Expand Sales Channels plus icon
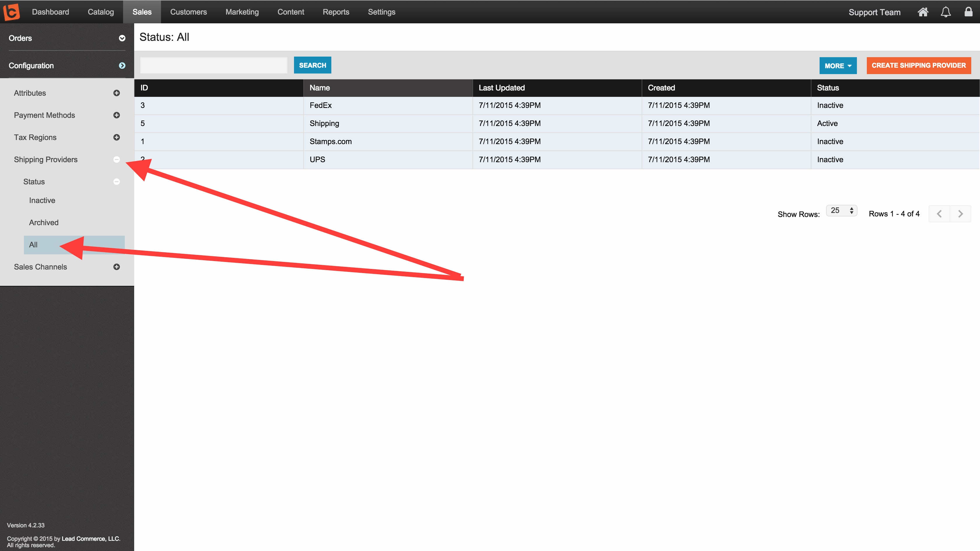 coord(116,267)
